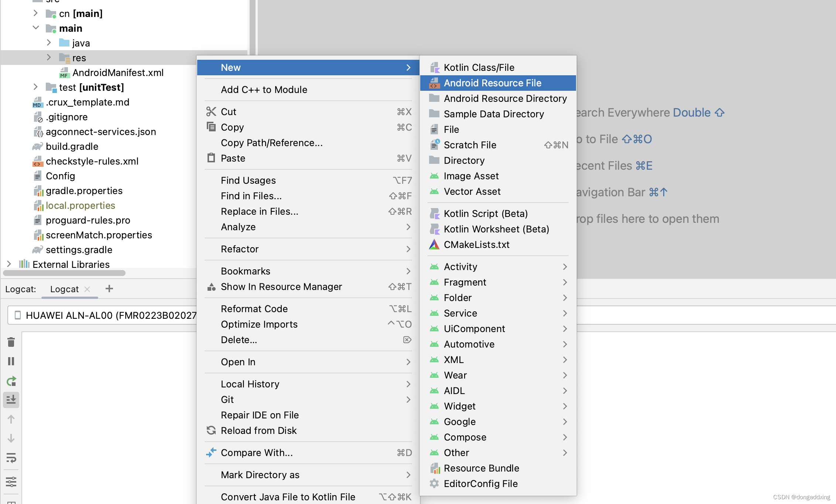Choose Vector Asset from New submenu
The height and width of the screenshot is (504, 836).
coord(472,191)
